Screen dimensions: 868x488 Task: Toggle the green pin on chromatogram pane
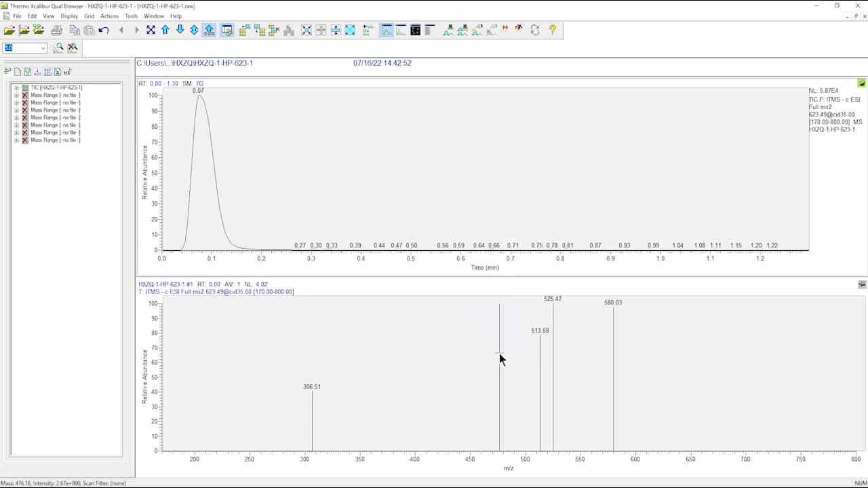tap(861, 83)
